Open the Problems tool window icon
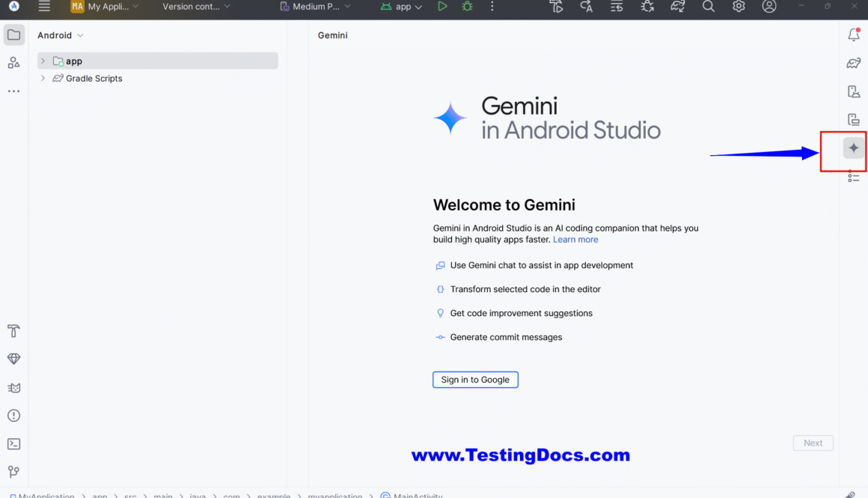Viewport: 868px width, 498px height. coord(13,416)
